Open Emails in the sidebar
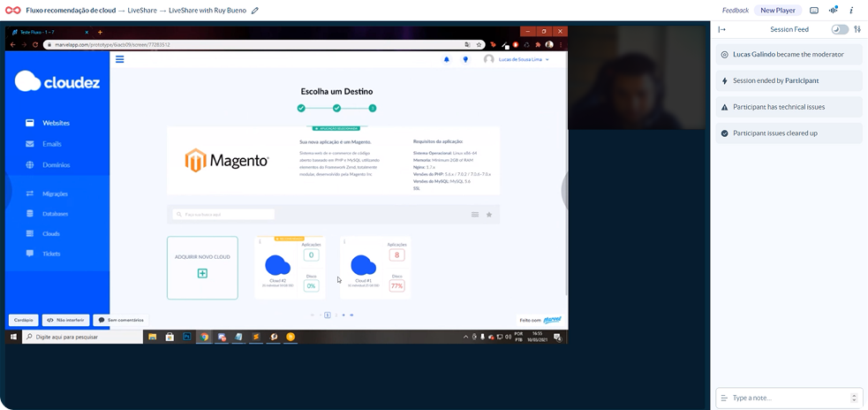Screen dimensions: 868x410 [x=43, y=144]
